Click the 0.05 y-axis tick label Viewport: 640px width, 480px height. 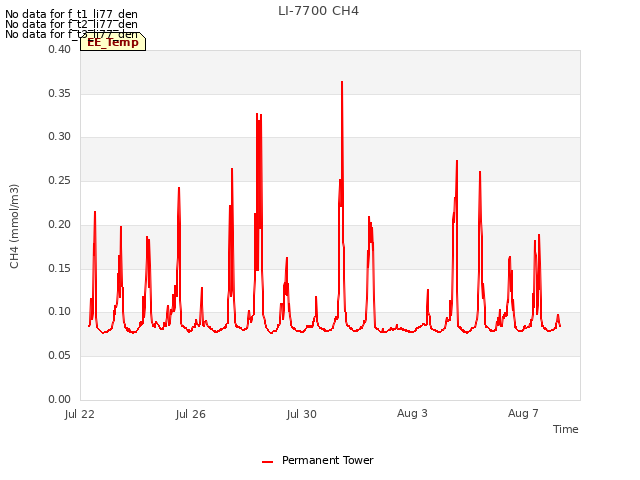[x=59, y=356]
